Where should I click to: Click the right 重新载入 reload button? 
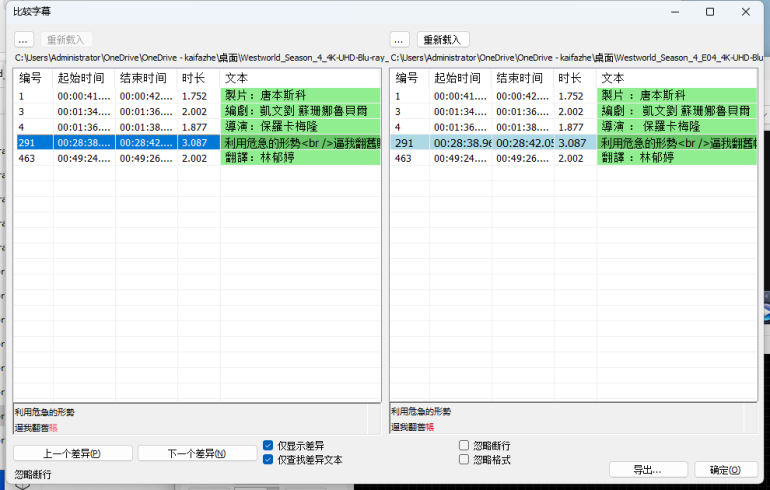[442, 39]
